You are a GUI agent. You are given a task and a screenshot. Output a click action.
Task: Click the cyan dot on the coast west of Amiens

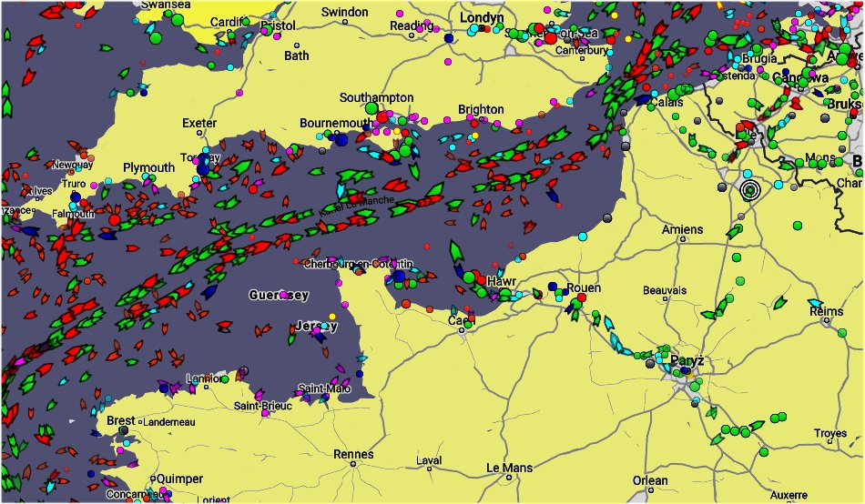(x=583, y=237)
